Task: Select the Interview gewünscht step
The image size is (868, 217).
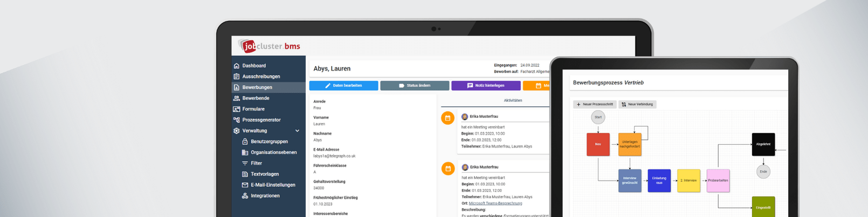Action: tap(630, 180)
